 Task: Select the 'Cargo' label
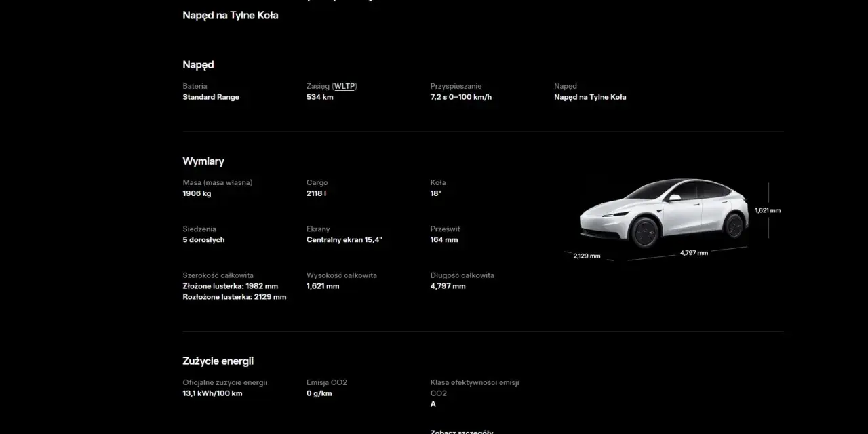pyautogui.click(x=317, y=182)
